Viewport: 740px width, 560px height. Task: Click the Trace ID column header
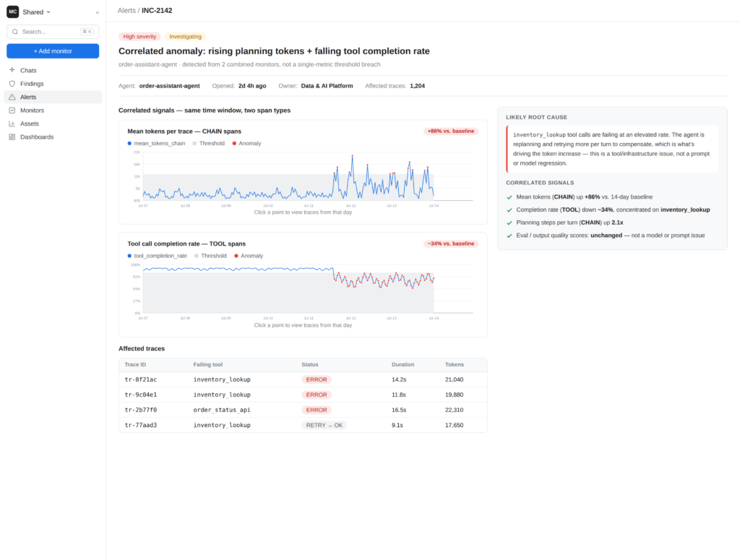[x=135, y=365]
